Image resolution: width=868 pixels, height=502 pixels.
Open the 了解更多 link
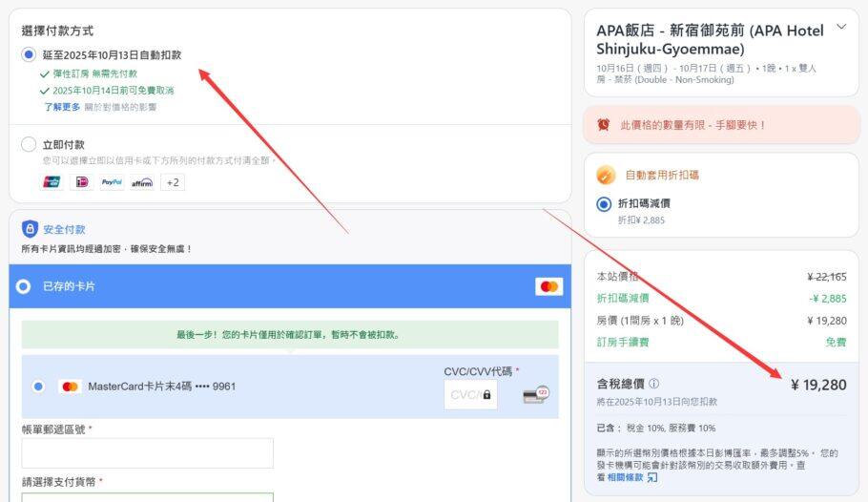(62, 106)
